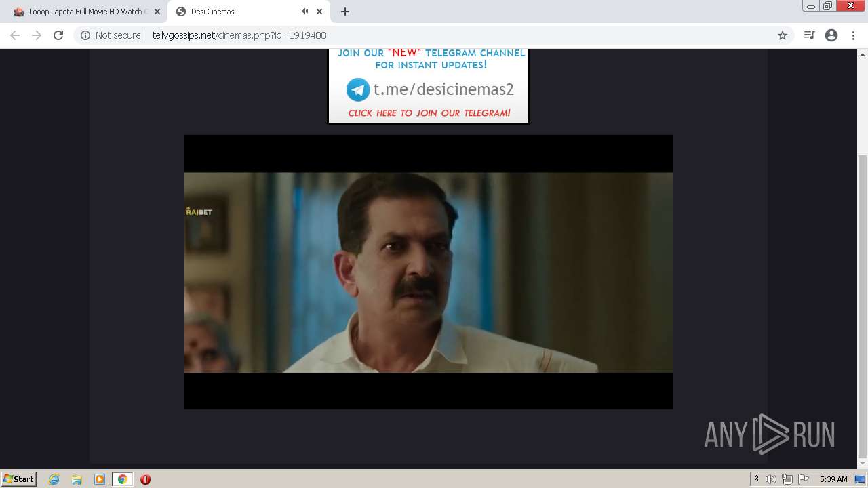
Task: Open Windows Explorer folder icon in taskbar
Action: click(77, 479)
